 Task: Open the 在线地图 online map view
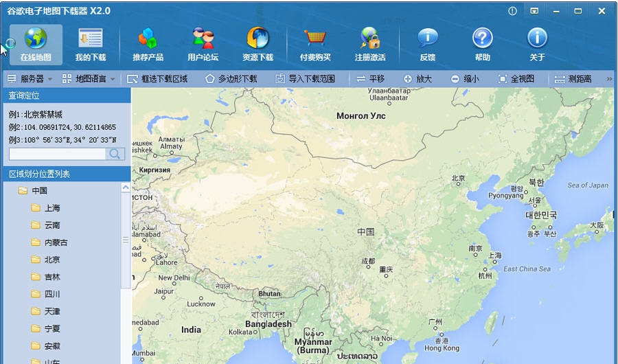[x=36, y=45]
